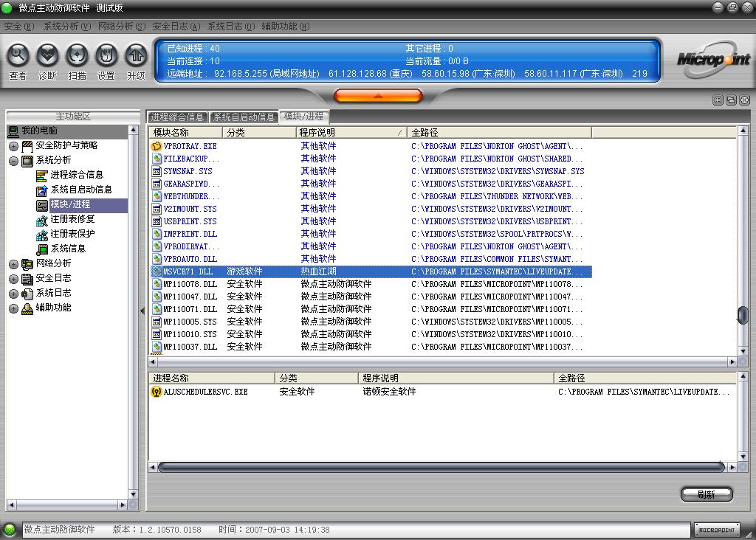Sort by the 模块名称 column header
The height and width of the screenshot is (540, 756).
pyautogui.click(x=185, y=133)
